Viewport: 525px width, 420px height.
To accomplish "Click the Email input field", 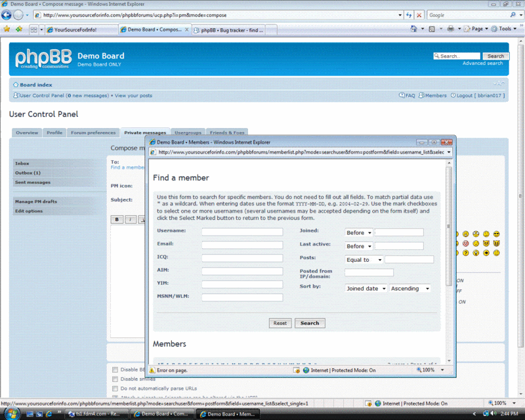I will [x=242, y=245].
